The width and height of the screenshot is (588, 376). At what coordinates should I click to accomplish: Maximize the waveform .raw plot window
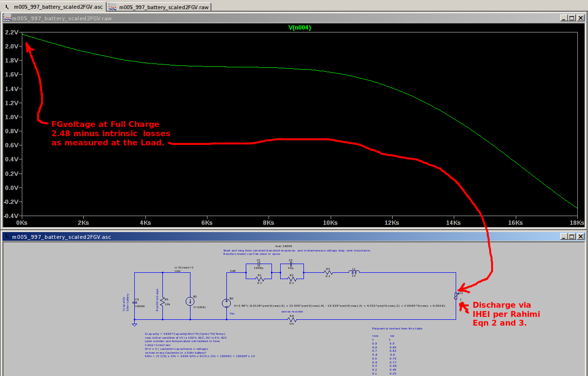pyautogui.click(x=572, y=18)
